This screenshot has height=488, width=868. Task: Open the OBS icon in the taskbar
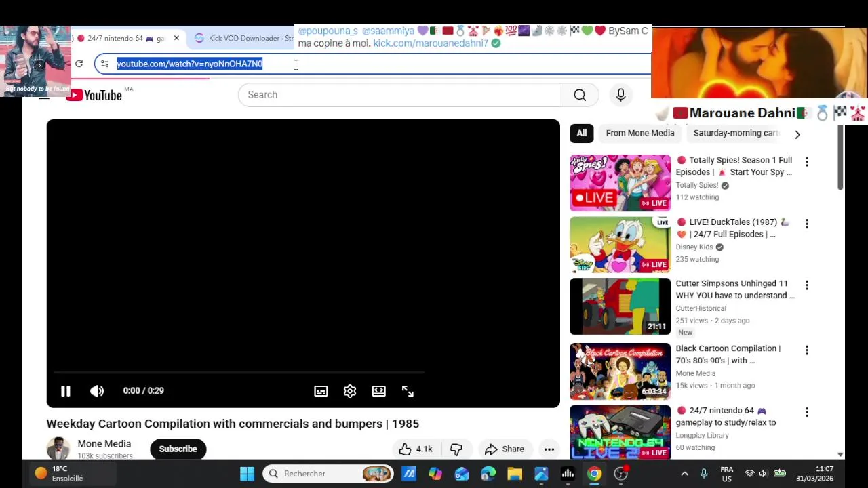621,474
